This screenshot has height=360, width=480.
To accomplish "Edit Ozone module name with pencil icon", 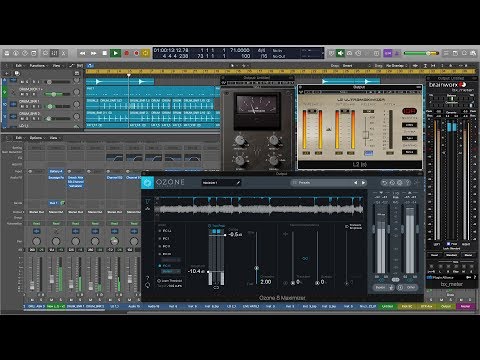I will pyautogui.click(x=238, y=183).
